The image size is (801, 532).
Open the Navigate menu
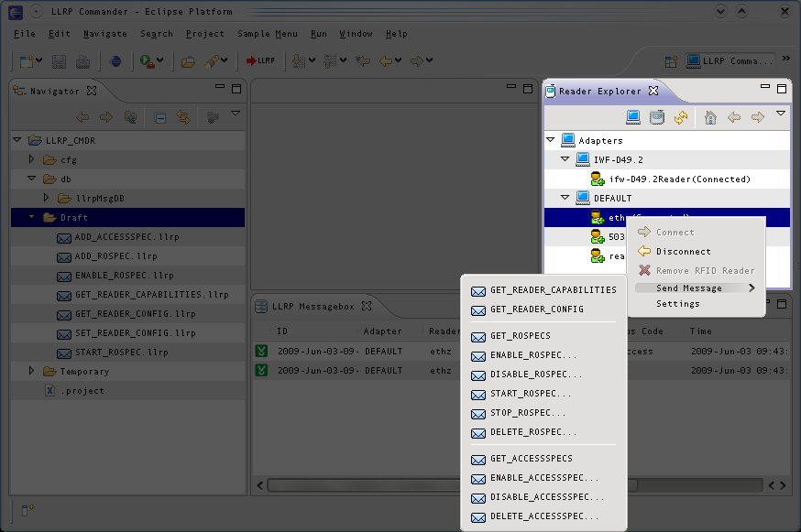coord(104,34)
